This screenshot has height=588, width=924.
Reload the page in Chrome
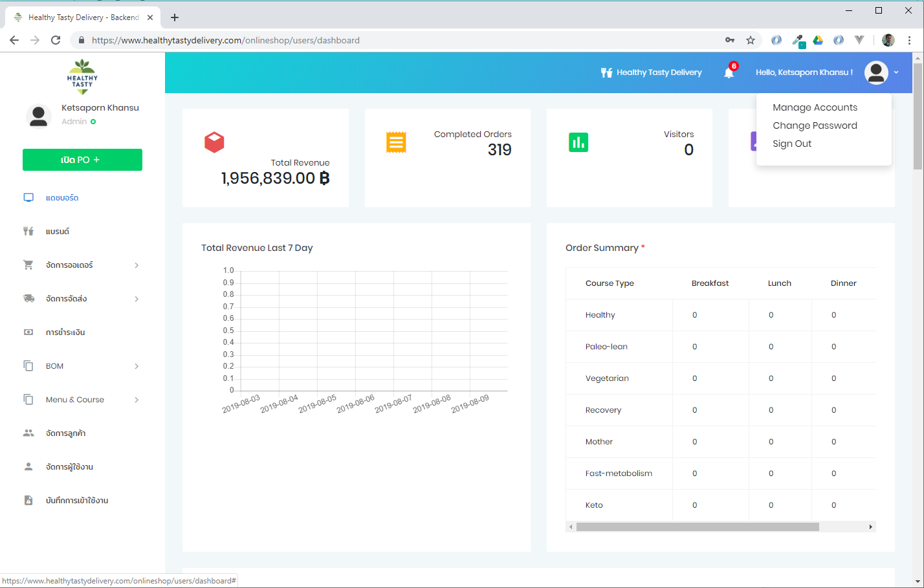(x=56, y=40)
